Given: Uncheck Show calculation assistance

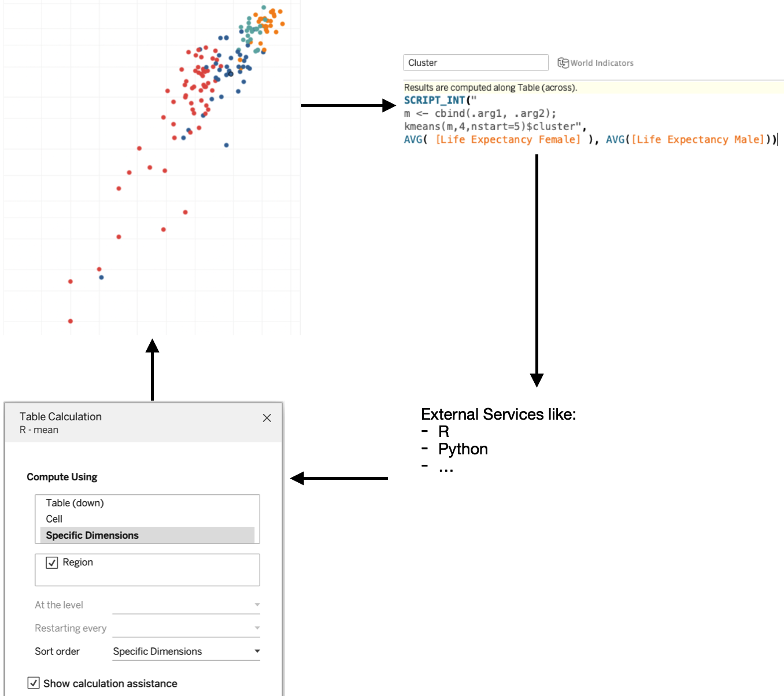Looking at the screenshot, I should [x=34, y=683].
